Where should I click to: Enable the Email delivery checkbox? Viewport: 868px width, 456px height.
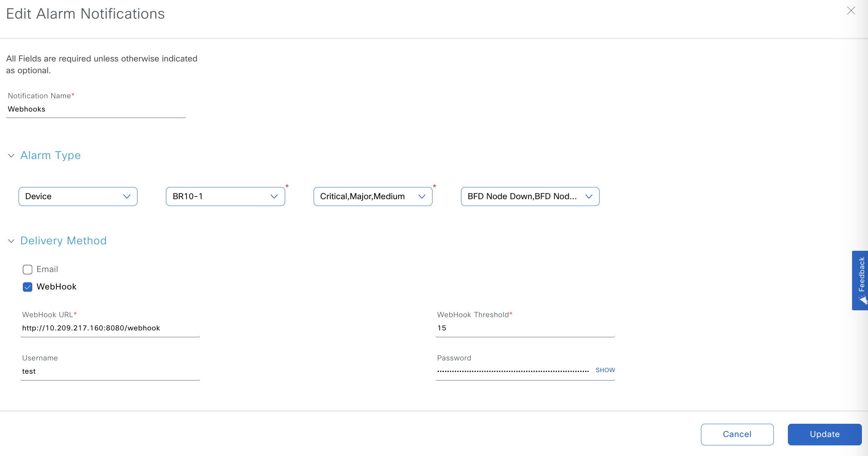tap(27, 269)
